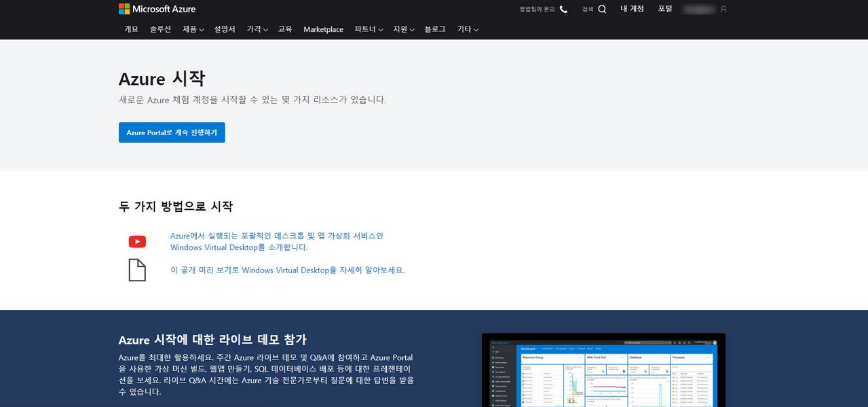Open the 교육 menu item
This screenshot has width=868, height=407.
tap(285, 29)
